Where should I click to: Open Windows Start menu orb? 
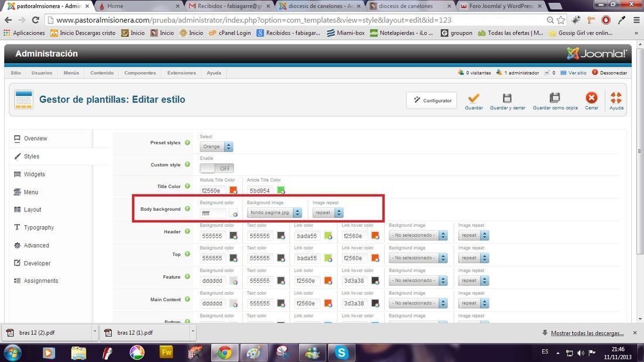click(12, 353)
